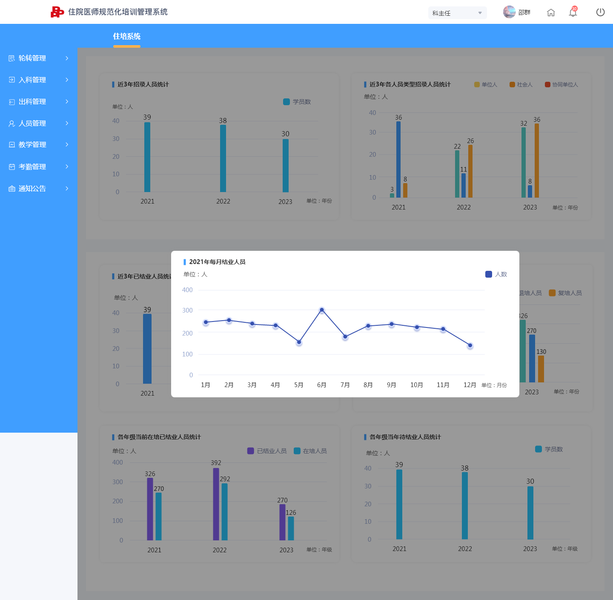The image size is (613, 600).
Task: Click the 5月 data point on line
Action: (x=299, y=342)
